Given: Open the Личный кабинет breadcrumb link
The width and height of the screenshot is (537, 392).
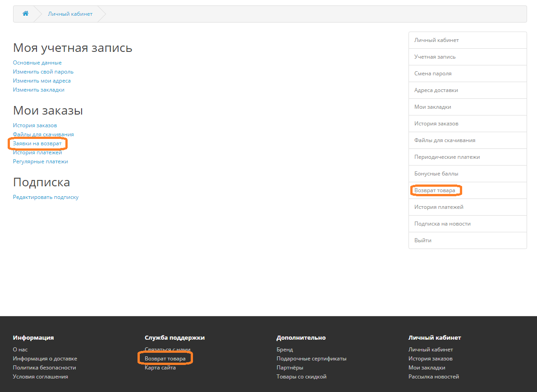Looking at the screenshot, I should tap(70, 14).
